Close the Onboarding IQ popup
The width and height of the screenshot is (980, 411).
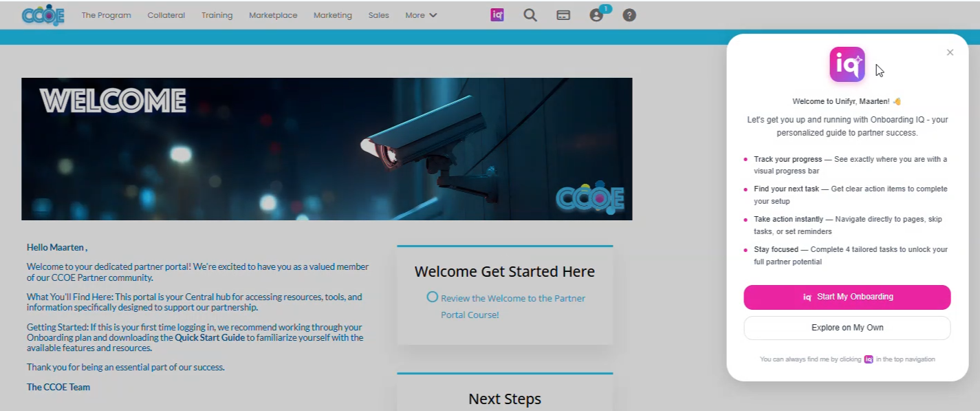pos(950,52)
